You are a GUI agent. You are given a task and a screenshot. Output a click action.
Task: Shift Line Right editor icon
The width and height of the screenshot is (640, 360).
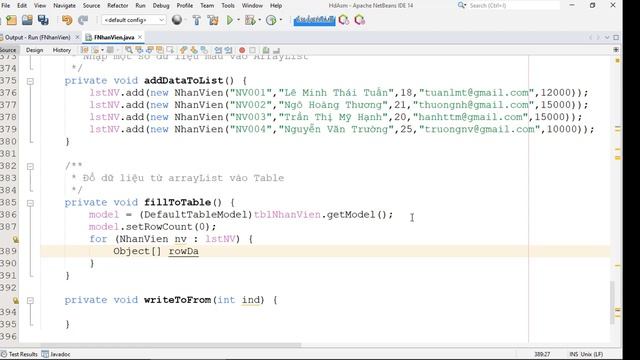tap(228, 50)
